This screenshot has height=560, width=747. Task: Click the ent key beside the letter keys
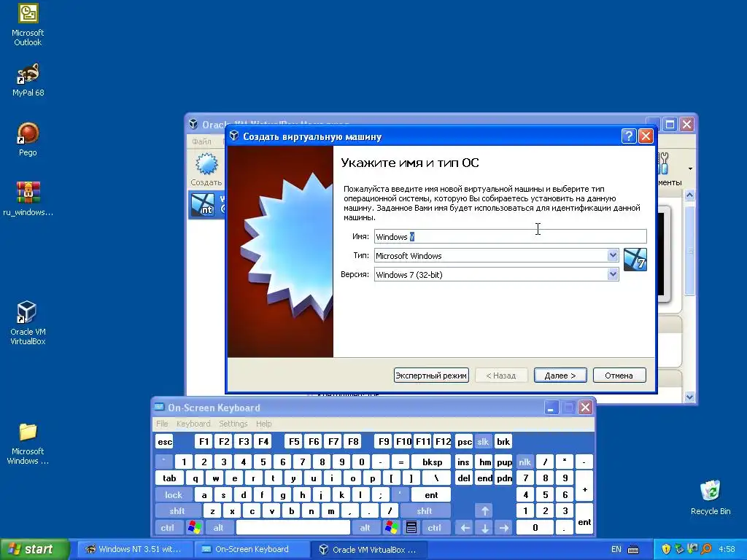click(x=431, y=495)
